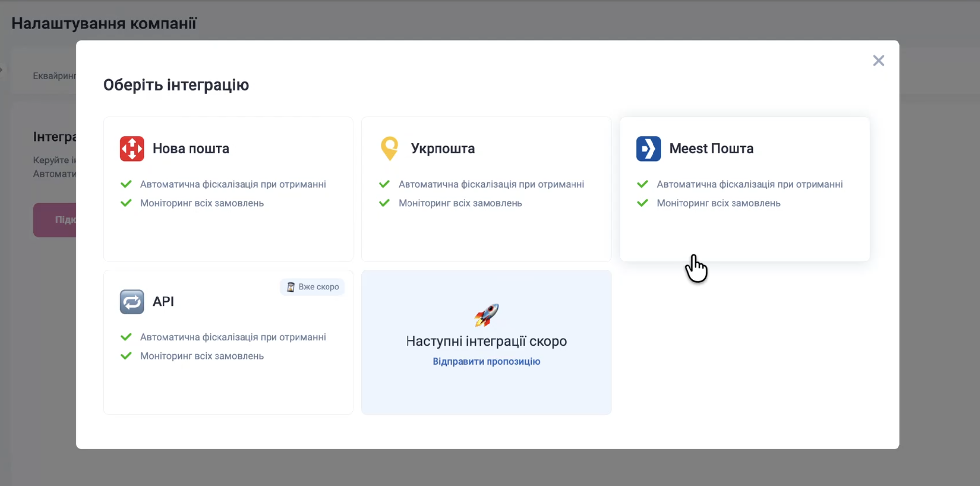The width and height of the screenshot is (980, 486).
Task: Click the 'Вже скоро' badge label
Action: pos(319,287)
